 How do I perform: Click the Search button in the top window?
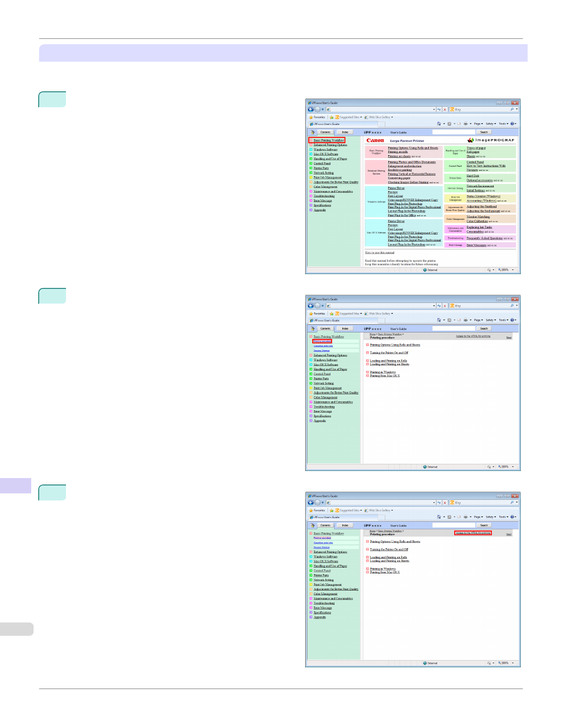pos(484,132)
